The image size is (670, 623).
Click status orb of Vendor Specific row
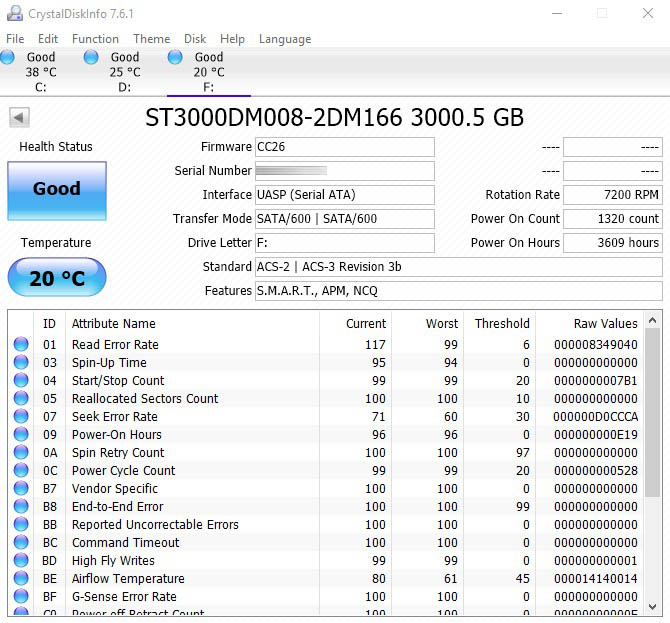click(21, 488)
